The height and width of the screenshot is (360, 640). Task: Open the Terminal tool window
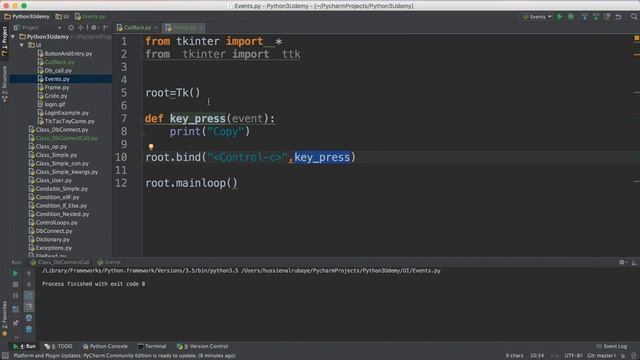pos(152,347)
